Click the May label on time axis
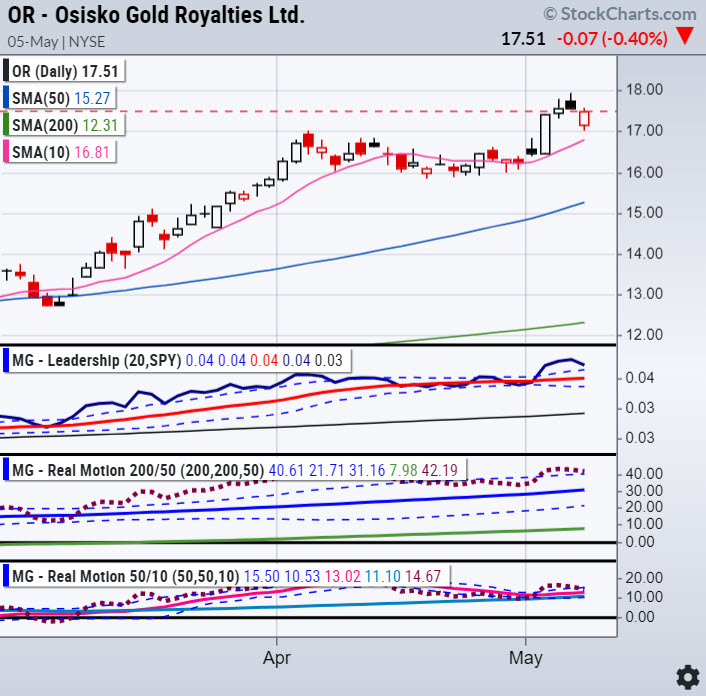 (525, 658)
